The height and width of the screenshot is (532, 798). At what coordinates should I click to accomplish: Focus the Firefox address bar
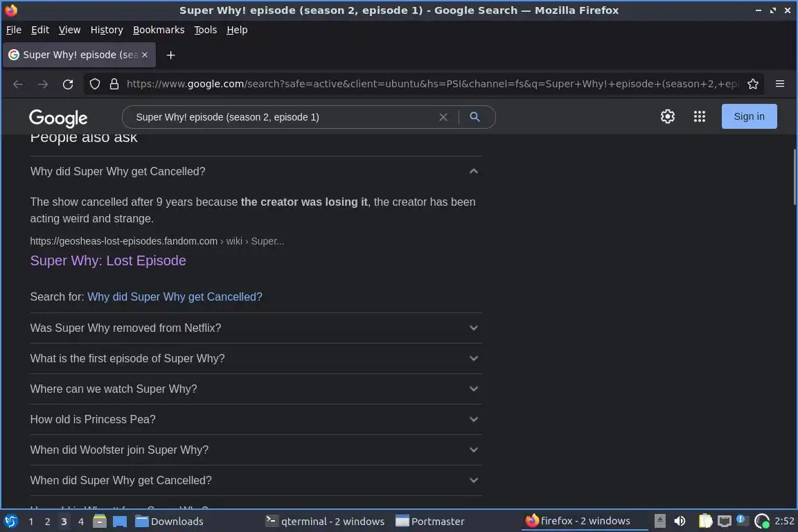point(432,84)
